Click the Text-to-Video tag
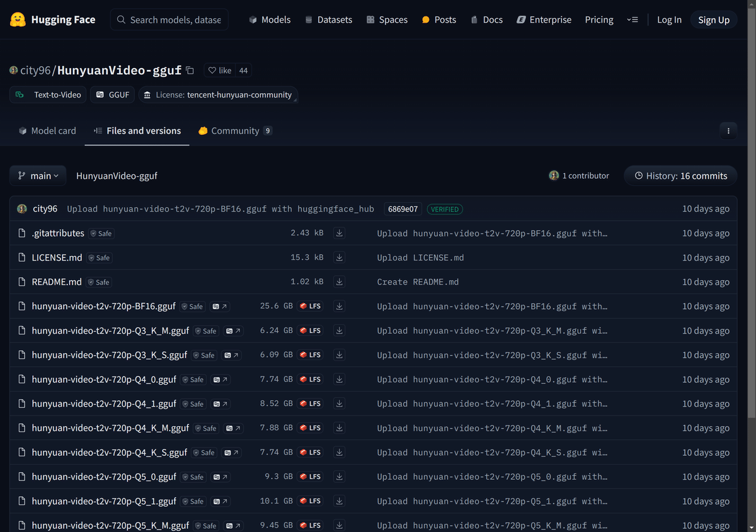The height and width of the screenshot is (532, 756). 49,94
